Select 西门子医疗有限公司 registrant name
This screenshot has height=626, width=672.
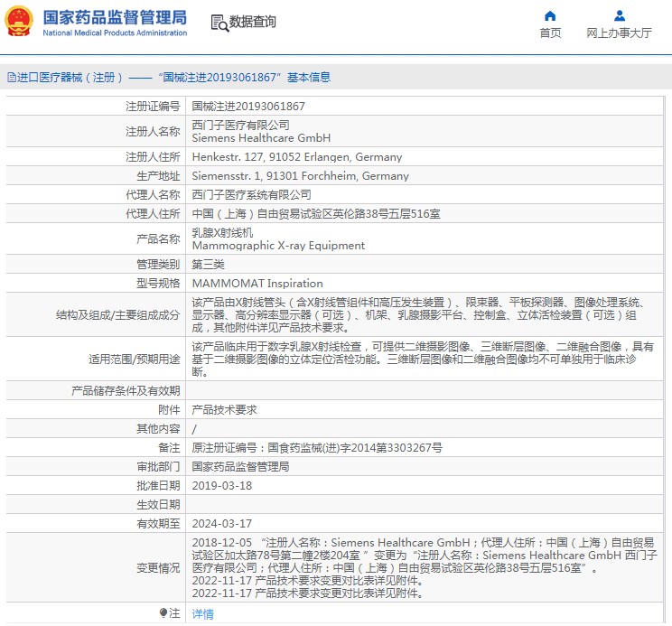click(x=241, y=126)
